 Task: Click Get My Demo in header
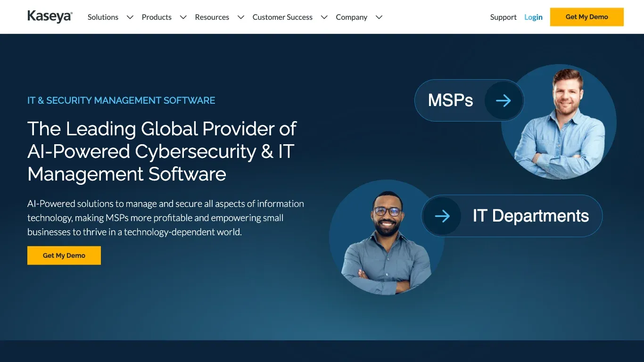click(587, 17)
